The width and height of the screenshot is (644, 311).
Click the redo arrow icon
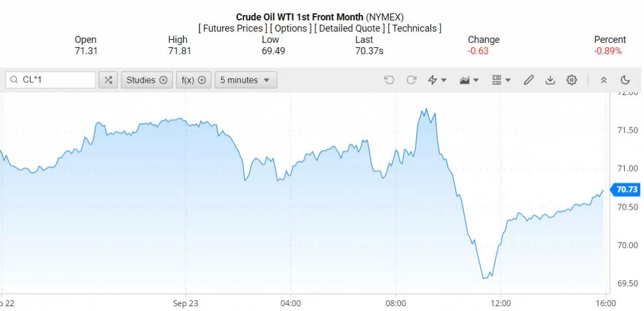click(x=412, y=80)
